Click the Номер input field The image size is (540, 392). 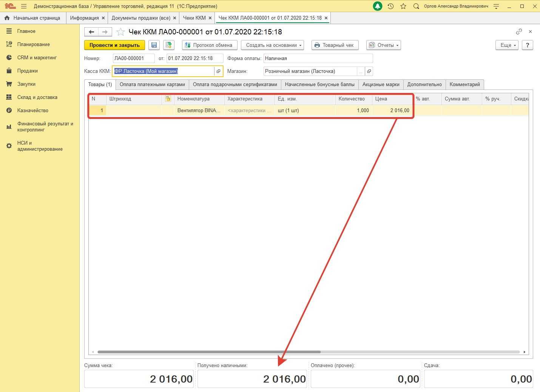(x=134, y=58)
